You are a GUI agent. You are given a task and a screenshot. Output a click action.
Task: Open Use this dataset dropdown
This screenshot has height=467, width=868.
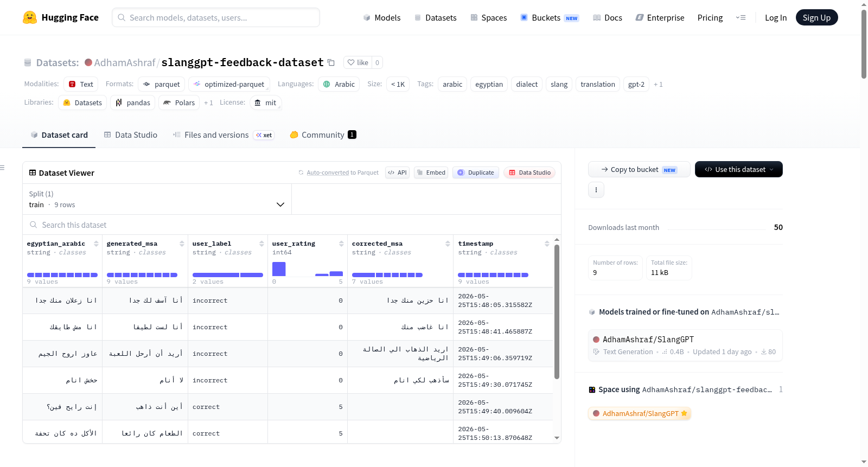click(738, 169)
